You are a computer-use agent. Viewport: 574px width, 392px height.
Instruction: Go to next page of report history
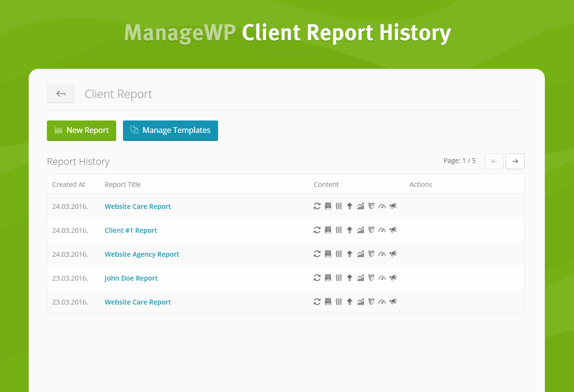515,162
